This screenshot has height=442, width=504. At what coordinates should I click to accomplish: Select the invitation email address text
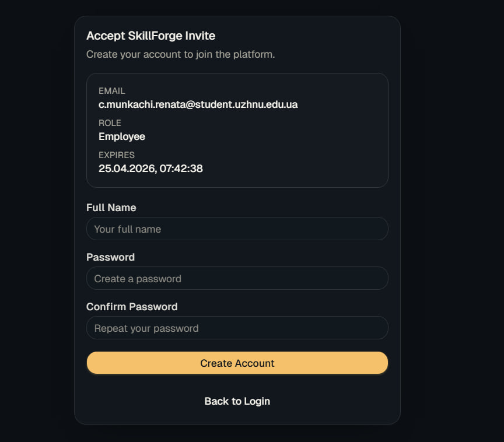pos(198,104)
